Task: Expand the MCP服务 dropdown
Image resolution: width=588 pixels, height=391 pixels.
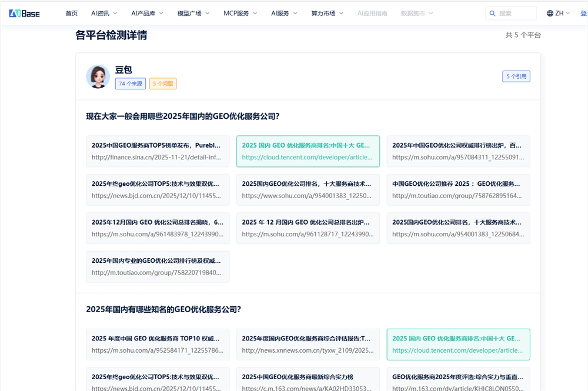Action: [x=238, y=12]
